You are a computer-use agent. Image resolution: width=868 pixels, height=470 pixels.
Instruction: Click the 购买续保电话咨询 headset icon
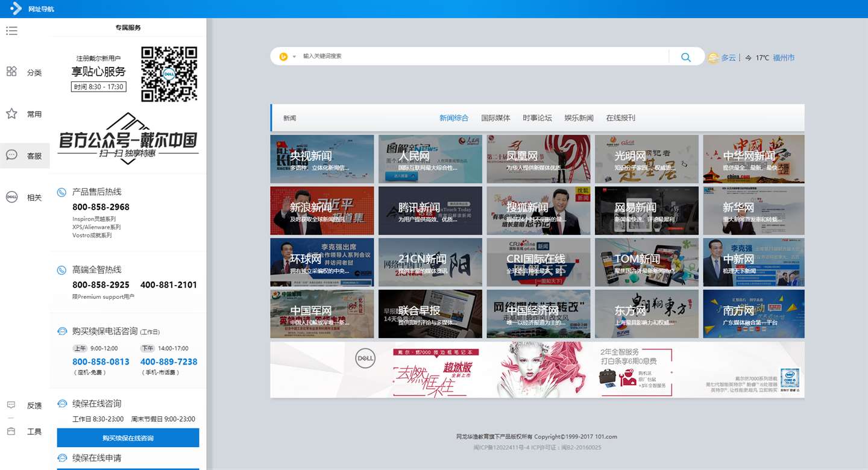61,331
